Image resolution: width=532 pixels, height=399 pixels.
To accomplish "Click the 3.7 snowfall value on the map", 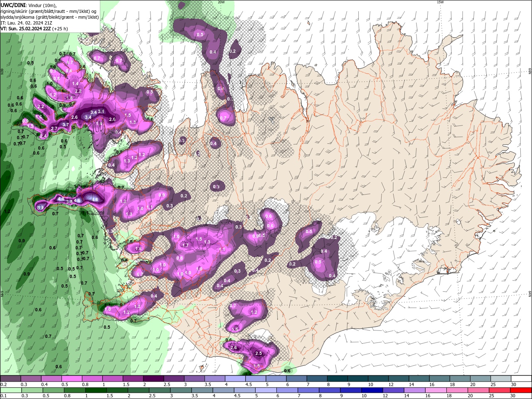I will coord(65,125).
